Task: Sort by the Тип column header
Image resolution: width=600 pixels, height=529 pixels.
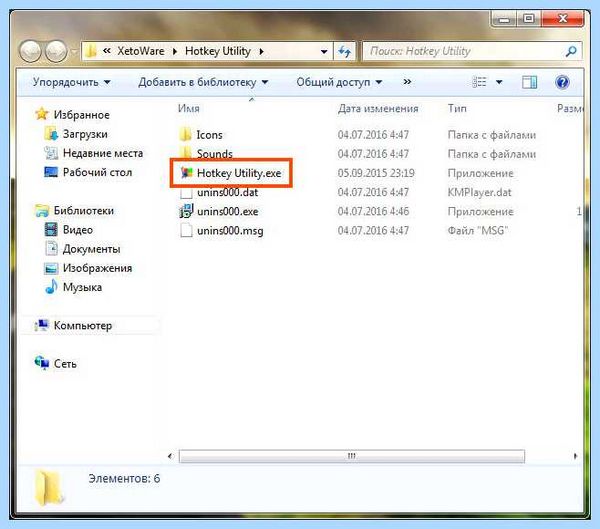Action: (457, 108)
